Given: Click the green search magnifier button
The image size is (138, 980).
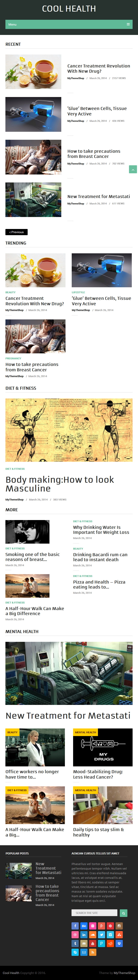Looking at the screenshot, I should coord(123,913).
